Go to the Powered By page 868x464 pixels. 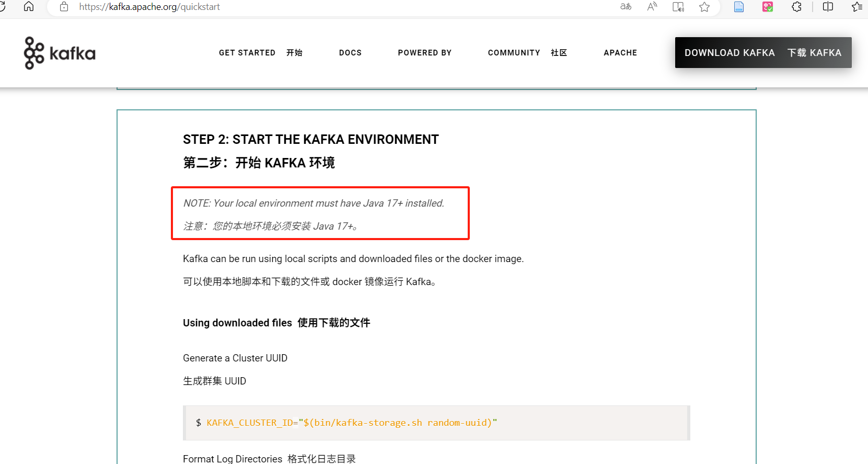point(424,53)
